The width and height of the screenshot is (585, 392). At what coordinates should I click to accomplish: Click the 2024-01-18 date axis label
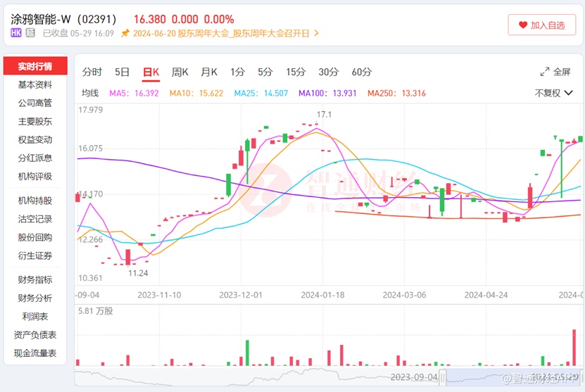(322, 295)
